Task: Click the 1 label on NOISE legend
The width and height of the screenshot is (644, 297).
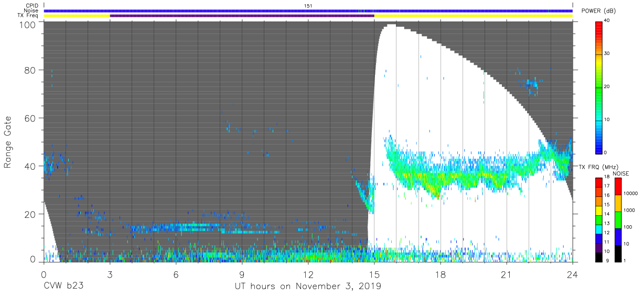Action: click(x=626, y=260)
